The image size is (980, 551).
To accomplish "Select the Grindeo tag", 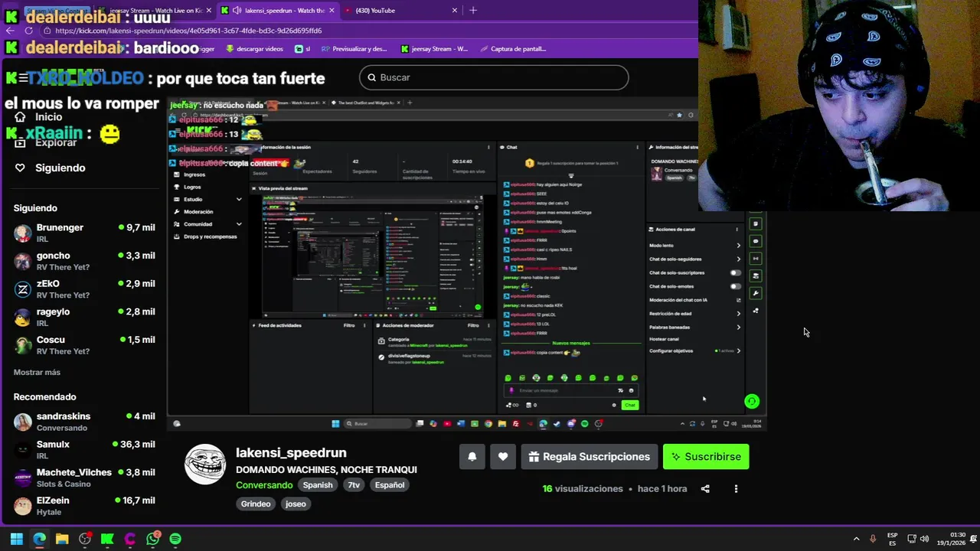I will (x=256, y=504).
